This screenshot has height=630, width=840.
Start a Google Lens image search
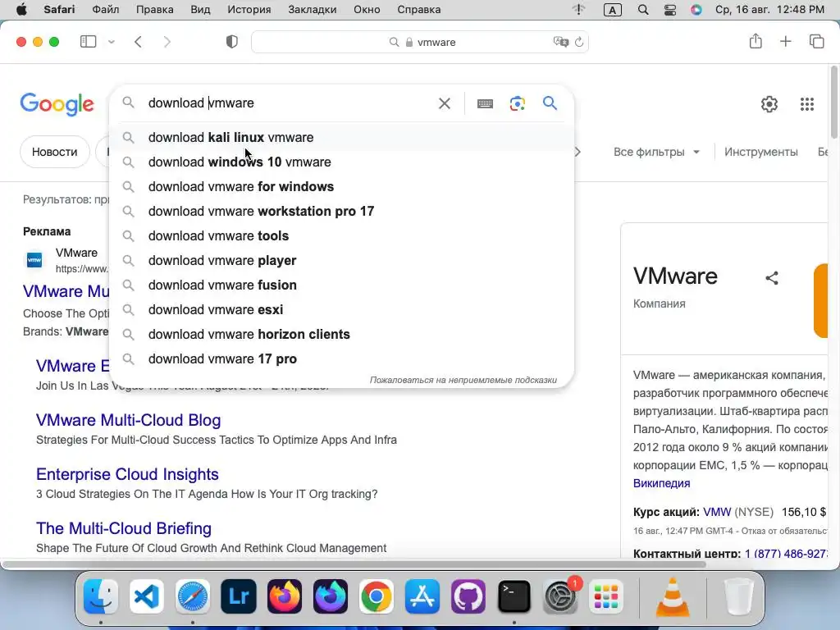click(x=517, y=103)
